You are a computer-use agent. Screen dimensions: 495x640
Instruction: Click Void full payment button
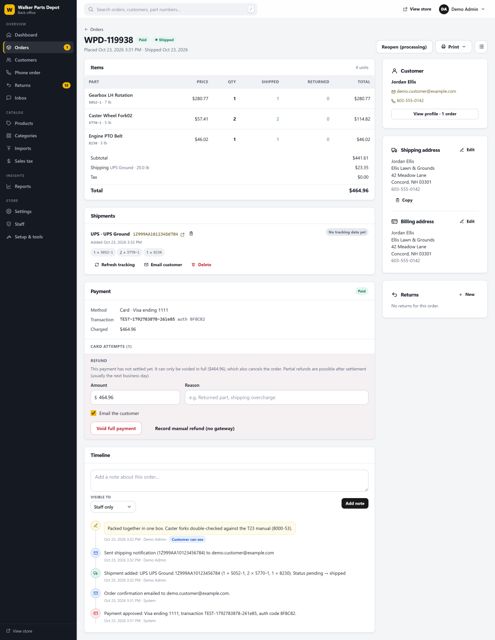[x=116, y=428]
